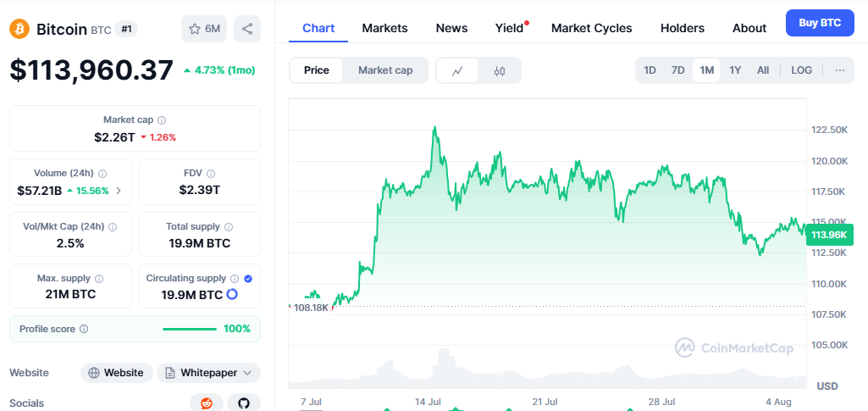
Task: Show info tooltip next to Profile score
Action: pos(84,329)
